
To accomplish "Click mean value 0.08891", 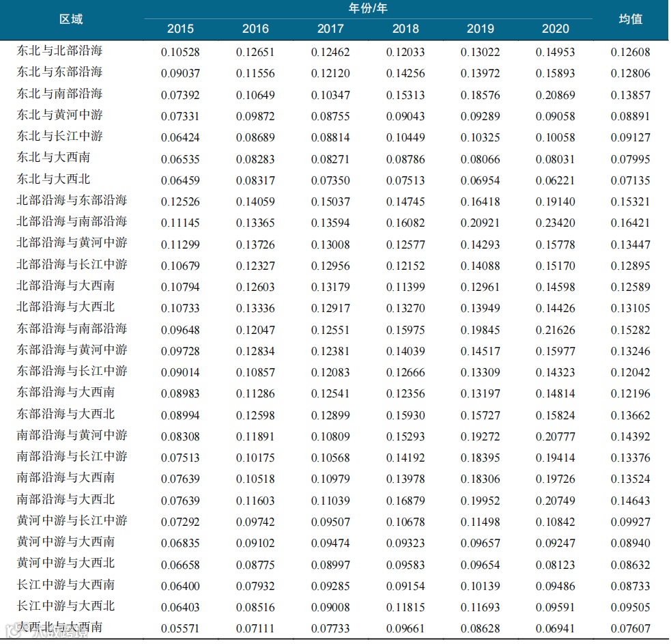I will (631, 117).
